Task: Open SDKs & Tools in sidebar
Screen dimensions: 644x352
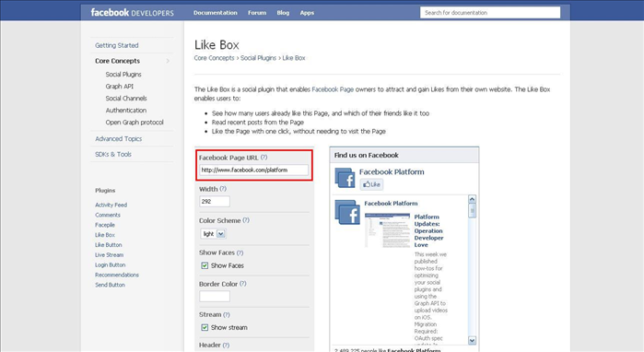Action: (x=113, y=155)
